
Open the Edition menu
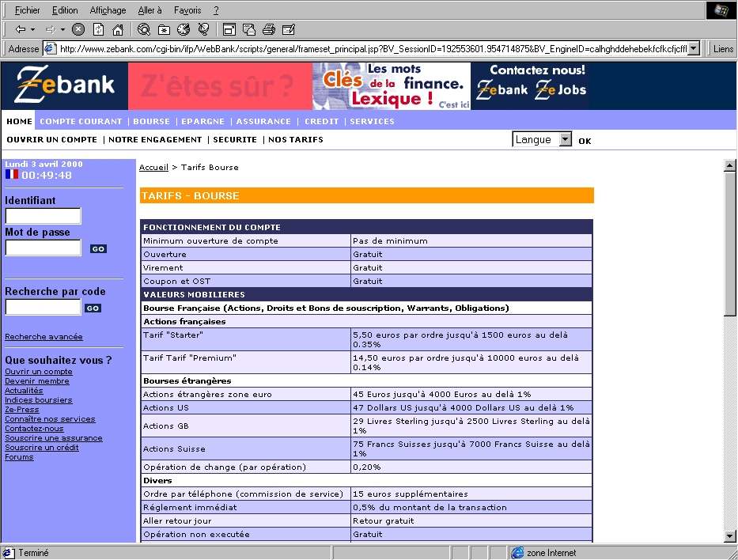[x=65, y=10]
